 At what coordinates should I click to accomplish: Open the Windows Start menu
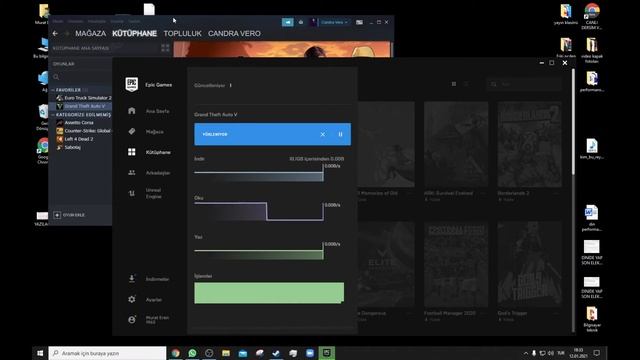40,353
